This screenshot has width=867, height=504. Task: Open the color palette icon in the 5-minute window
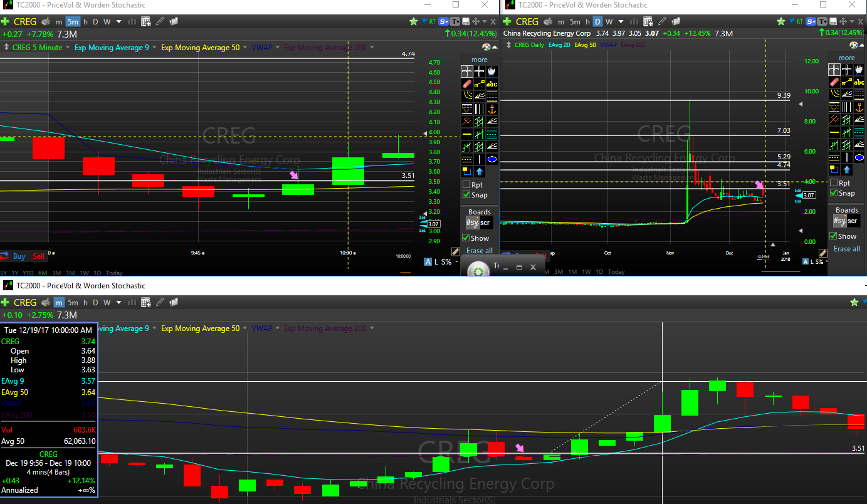486,47
